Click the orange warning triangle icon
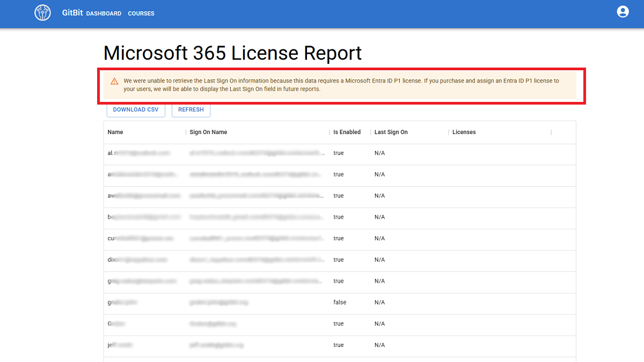 (114, 82)
